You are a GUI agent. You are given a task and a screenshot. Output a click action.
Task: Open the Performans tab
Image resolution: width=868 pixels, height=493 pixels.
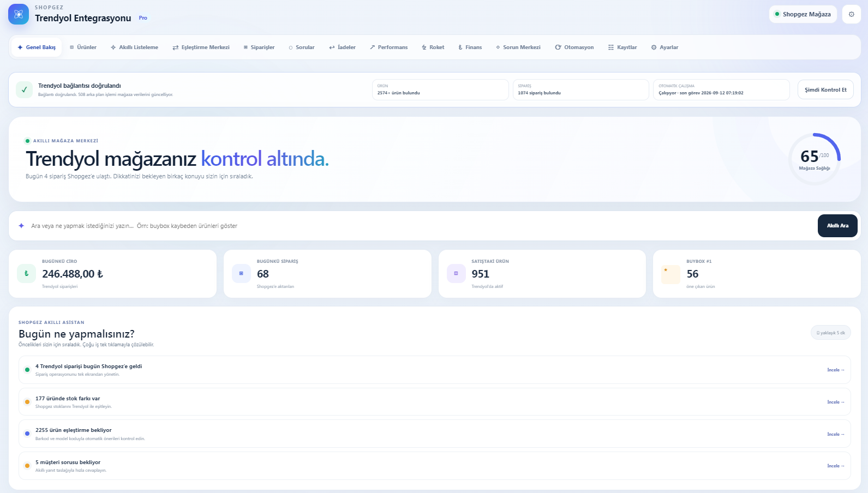(x=388, y=47)
